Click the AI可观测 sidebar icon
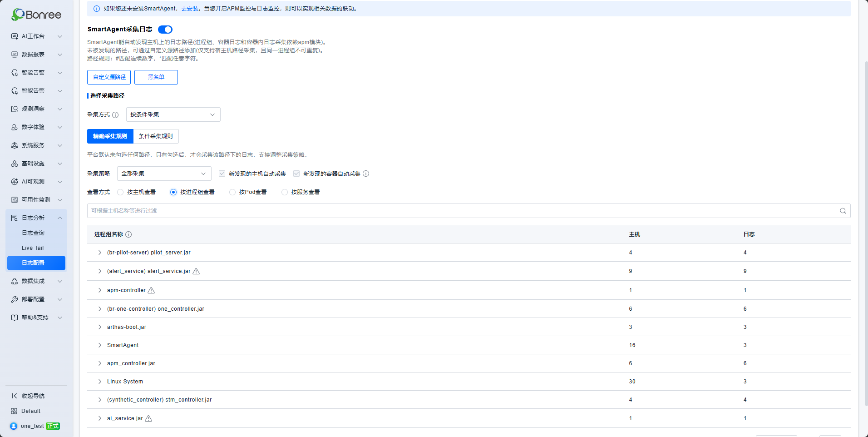Viewport: 868px width, 437px height. click(x=15, y=182)
